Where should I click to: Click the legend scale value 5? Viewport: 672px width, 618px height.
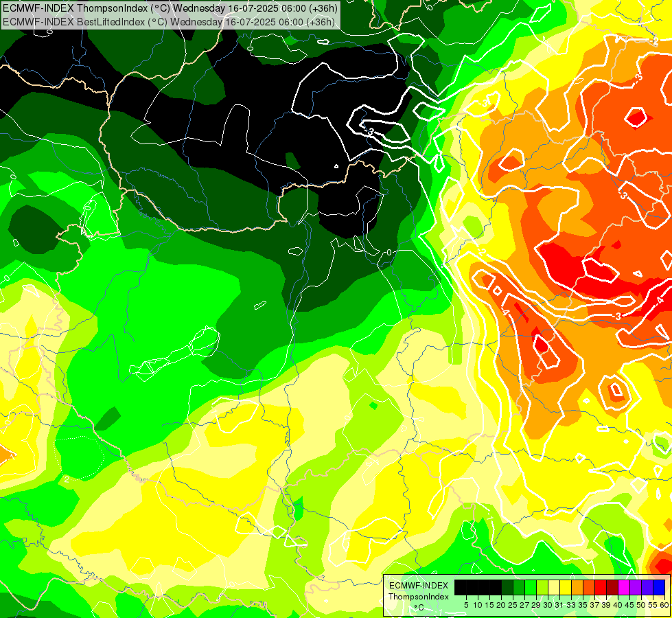click(466, 605)
